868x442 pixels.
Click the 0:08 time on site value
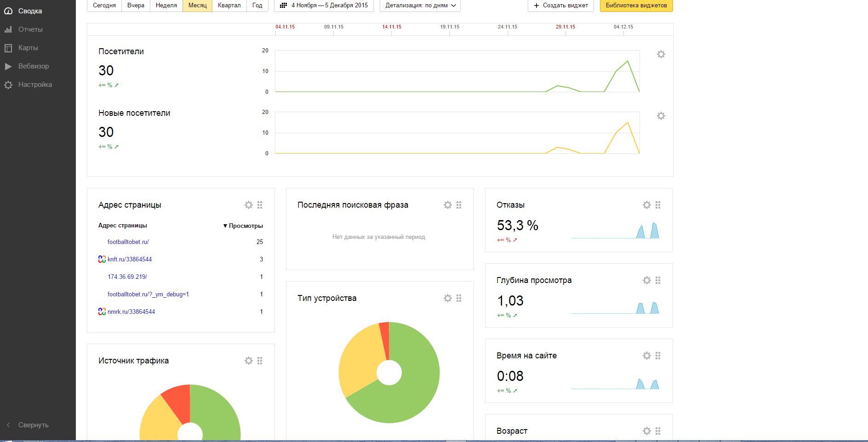[x=510, y=376]
